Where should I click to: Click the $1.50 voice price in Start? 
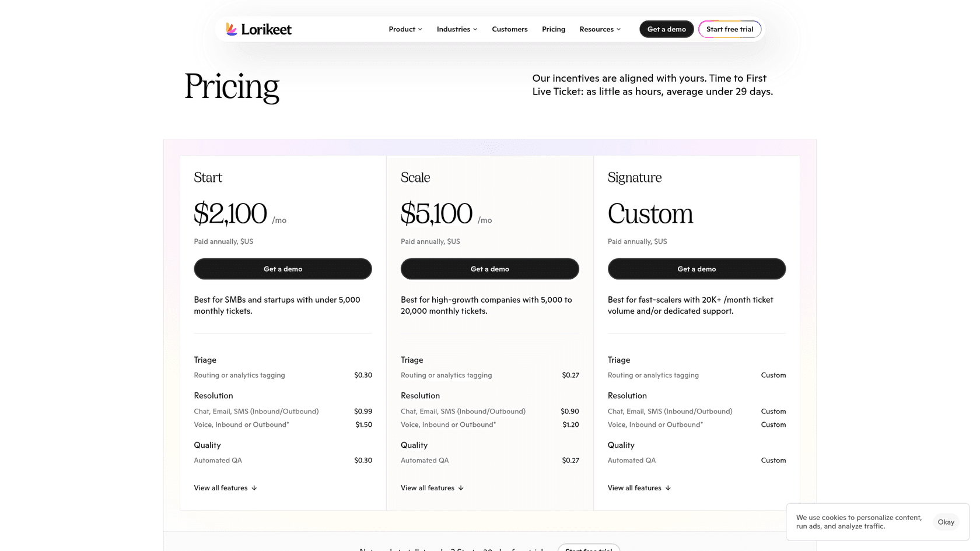coord(363,424)
